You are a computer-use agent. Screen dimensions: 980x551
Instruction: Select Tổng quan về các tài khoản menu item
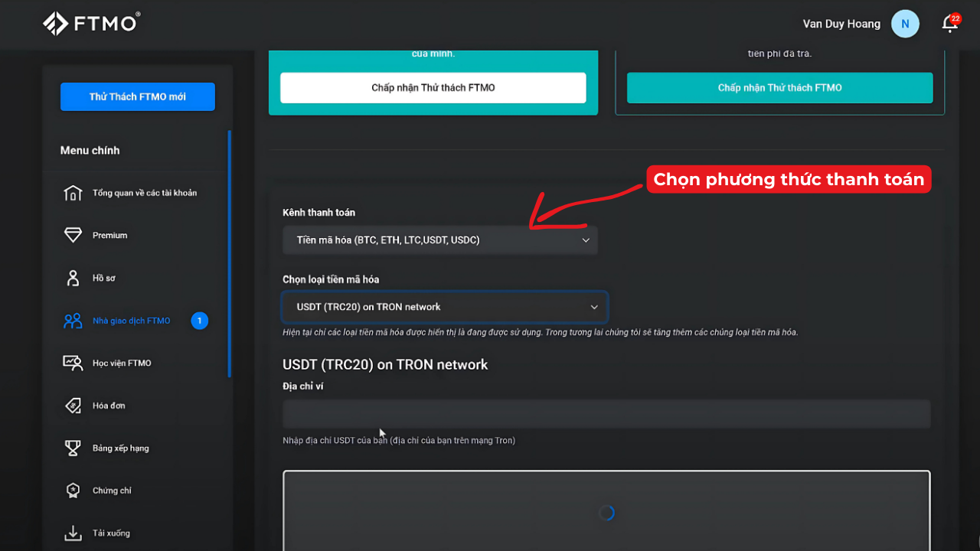[144, 193]
